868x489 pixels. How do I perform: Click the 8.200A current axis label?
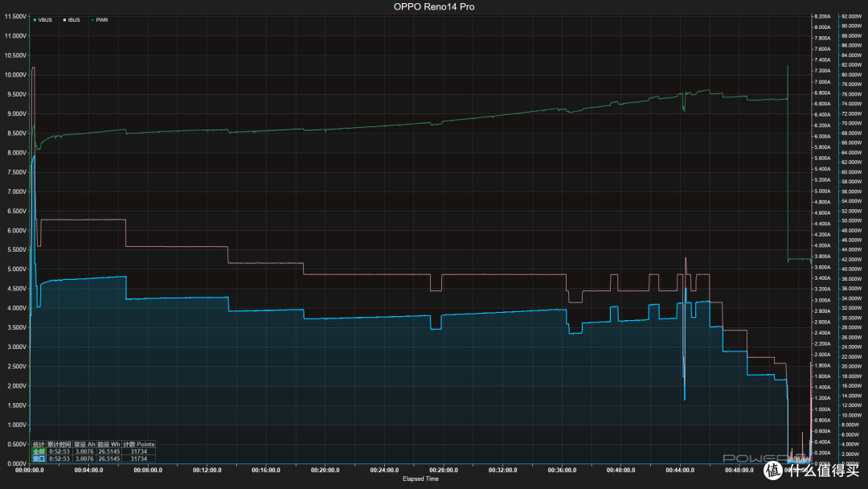[822, 17]
